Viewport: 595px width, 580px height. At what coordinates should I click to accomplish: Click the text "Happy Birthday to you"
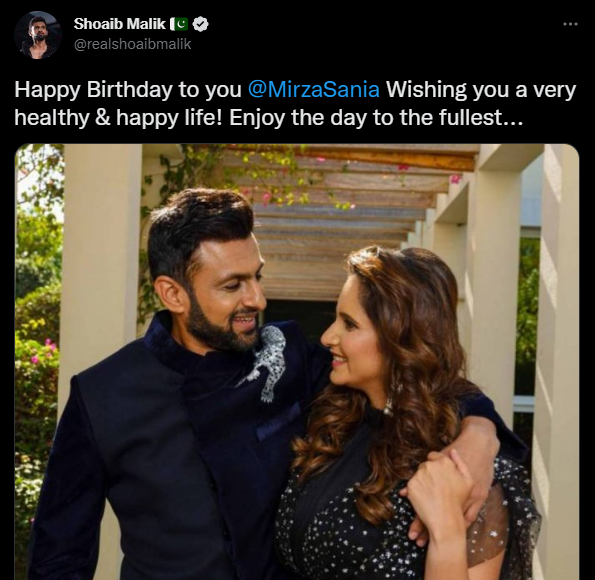128,90
